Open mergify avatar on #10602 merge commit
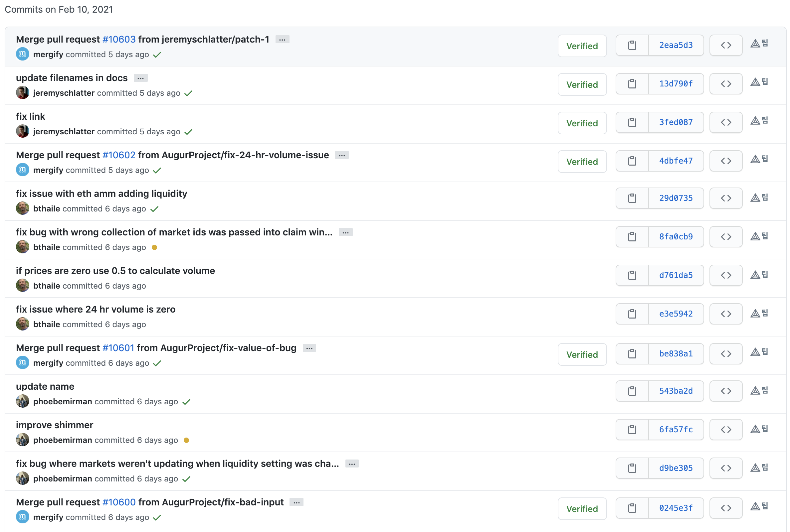Screen dimensions: 790x532 [x=22, y=170]
